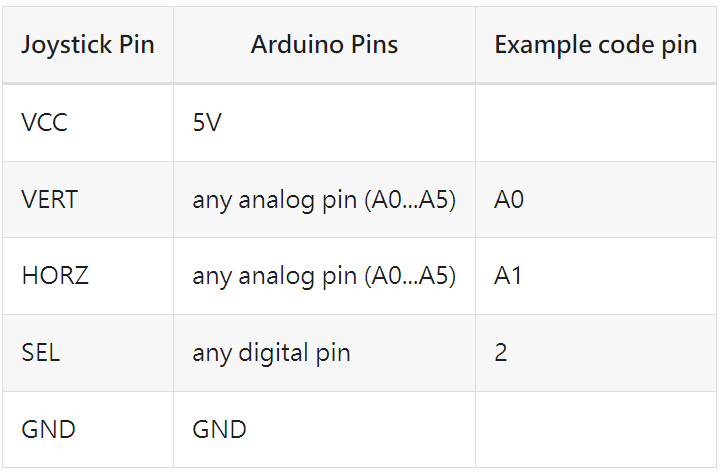721x472 pixels.
Task: Click the analog pin text in HORZ row
Action: tap(324, 276)
